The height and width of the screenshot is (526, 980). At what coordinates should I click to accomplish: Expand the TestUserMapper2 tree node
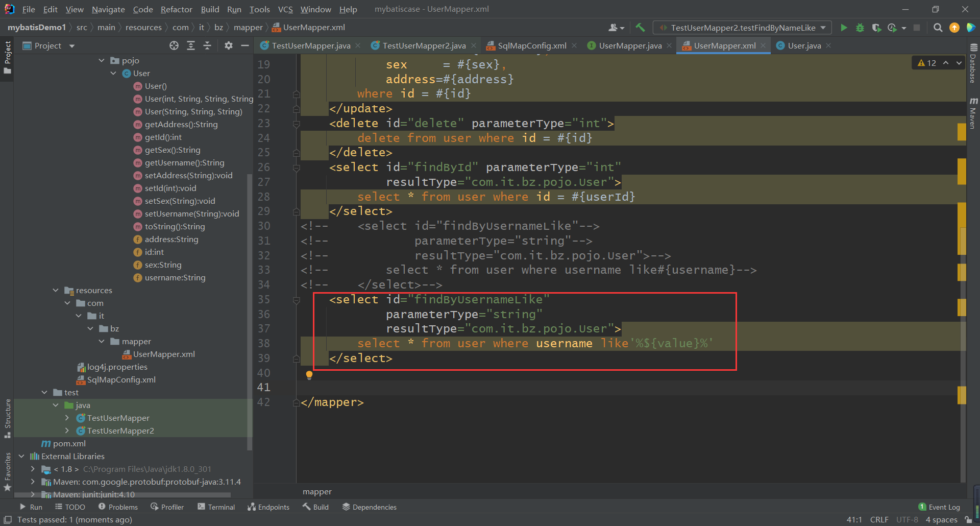click(x=67, y=431)
